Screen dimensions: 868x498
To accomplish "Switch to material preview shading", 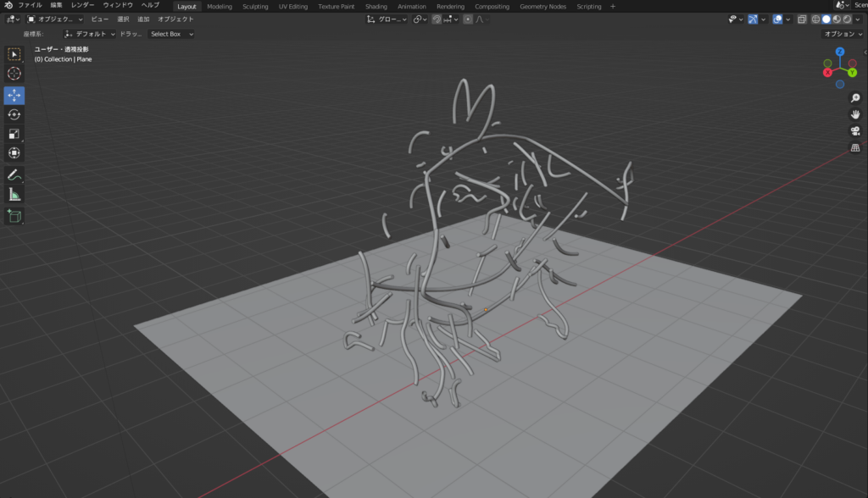I will 837,19.
